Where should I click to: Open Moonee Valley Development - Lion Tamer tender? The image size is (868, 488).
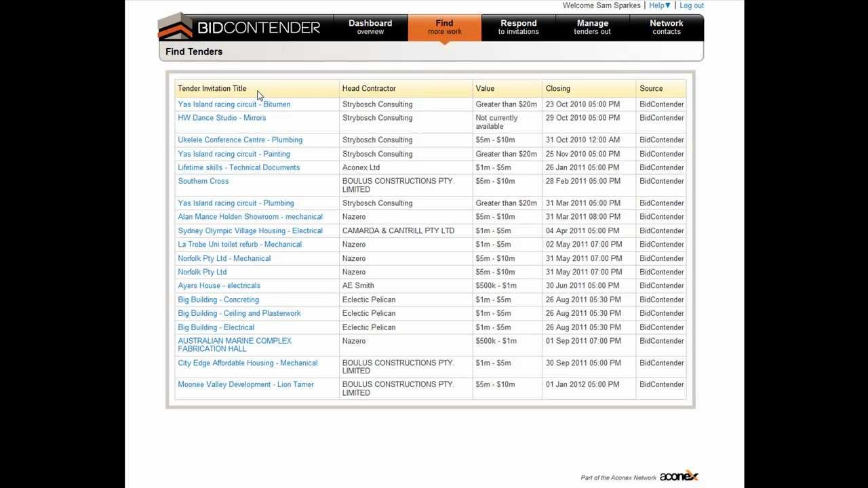(x=246, y=384)
